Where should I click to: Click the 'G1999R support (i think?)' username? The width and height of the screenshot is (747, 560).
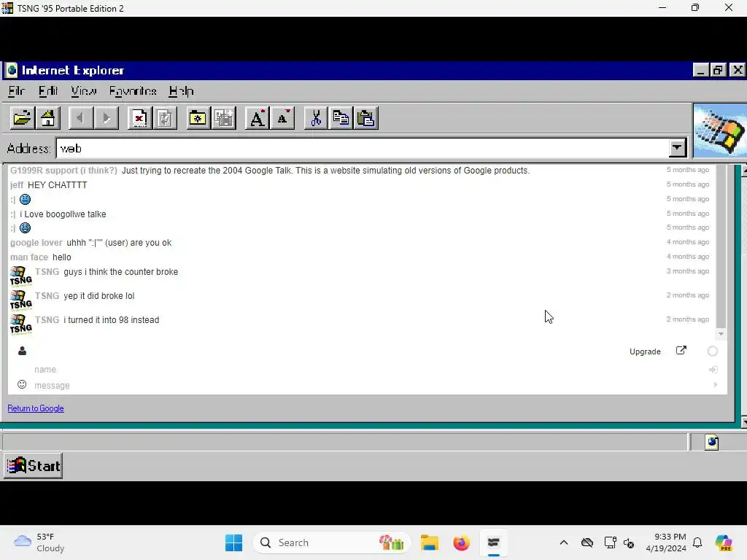[63, 171]
